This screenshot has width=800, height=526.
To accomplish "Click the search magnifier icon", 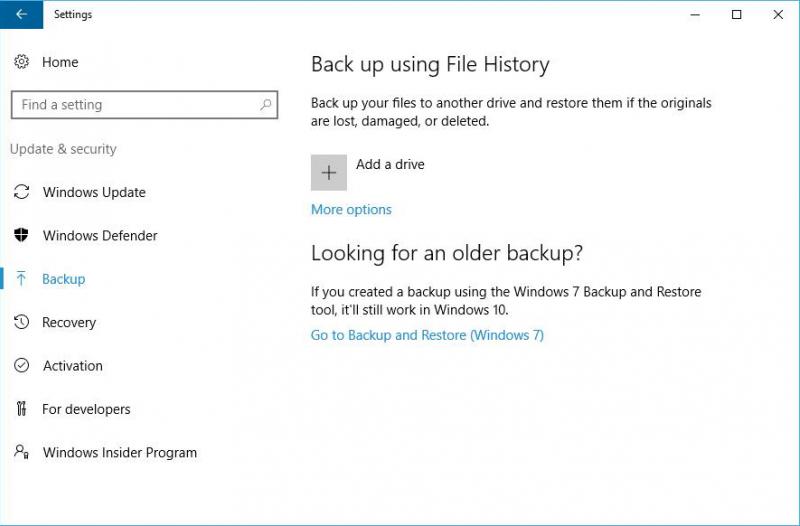I will [265, 105].
